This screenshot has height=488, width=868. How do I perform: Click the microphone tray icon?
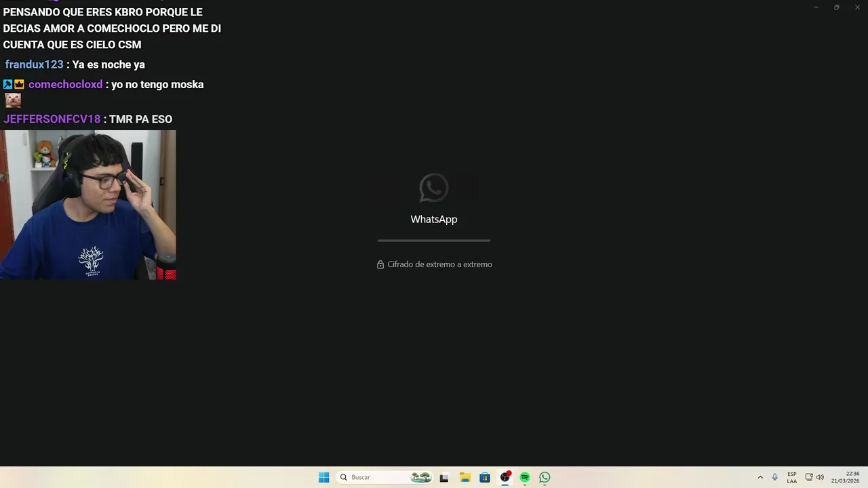tap(775, 477)
